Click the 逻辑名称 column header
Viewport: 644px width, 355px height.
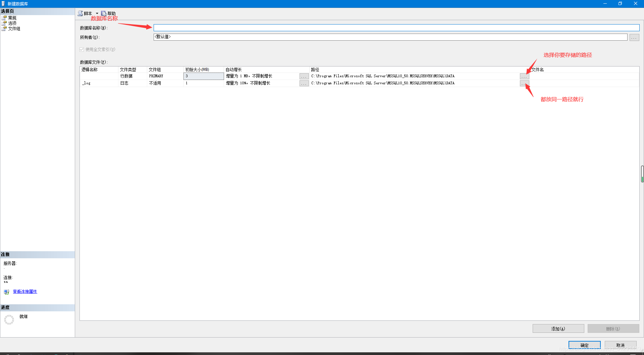[99, 70]
